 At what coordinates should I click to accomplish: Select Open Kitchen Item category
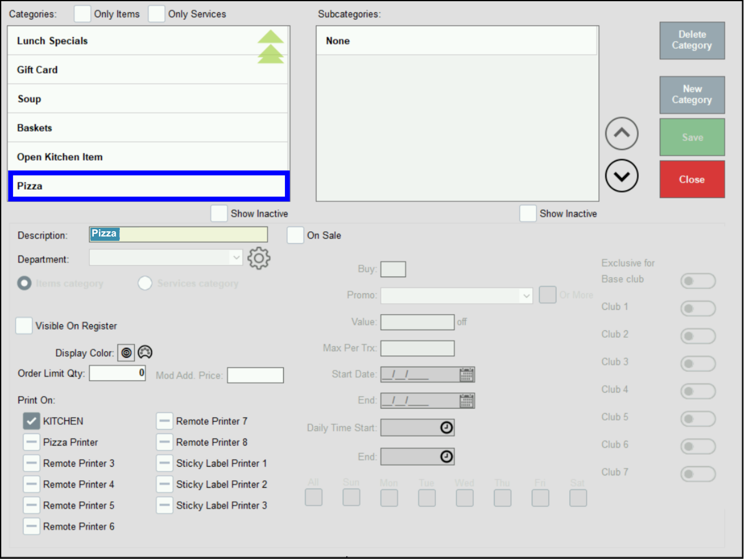tap(147, 157)
